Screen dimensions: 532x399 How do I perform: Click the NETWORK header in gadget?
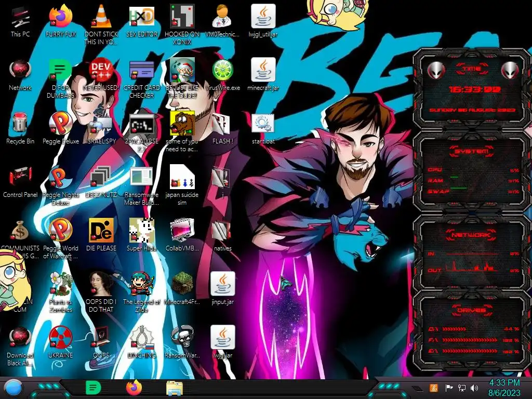coord(471,235)
